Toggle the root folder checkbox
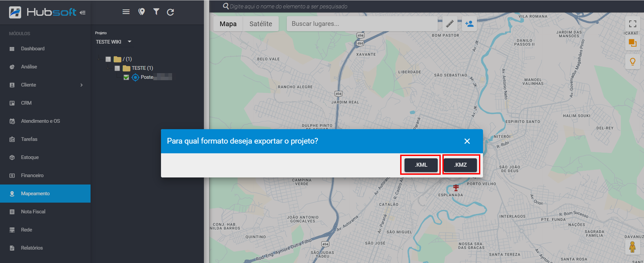The image size is (644, 263). click(x=108, y=59)
